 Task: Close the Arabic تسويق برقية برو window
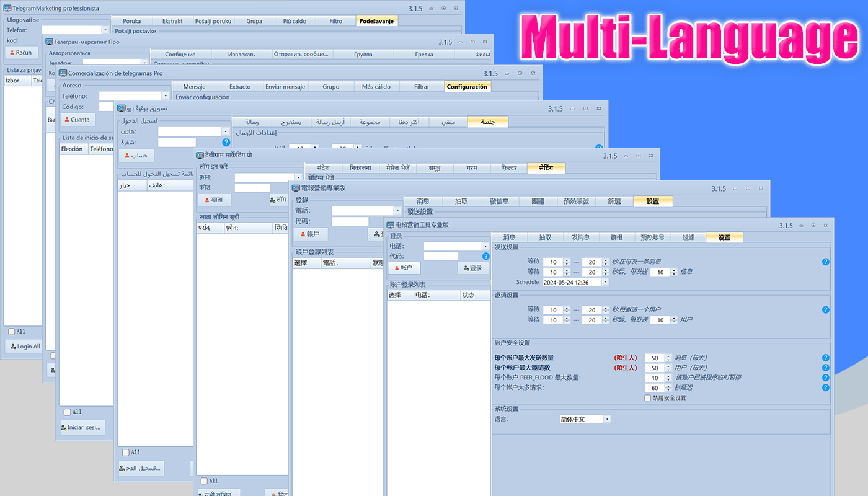[x=598, y=108]
